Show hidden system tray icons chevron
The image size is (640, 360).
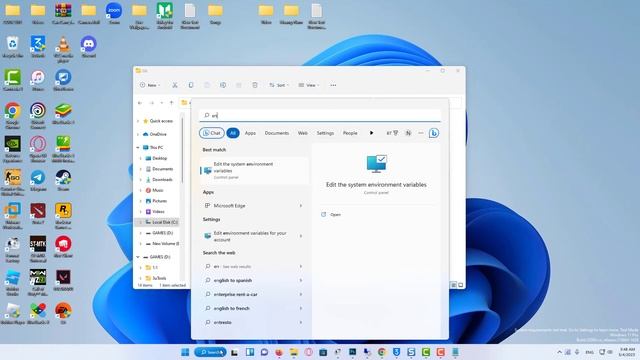[x=559, y=352]
